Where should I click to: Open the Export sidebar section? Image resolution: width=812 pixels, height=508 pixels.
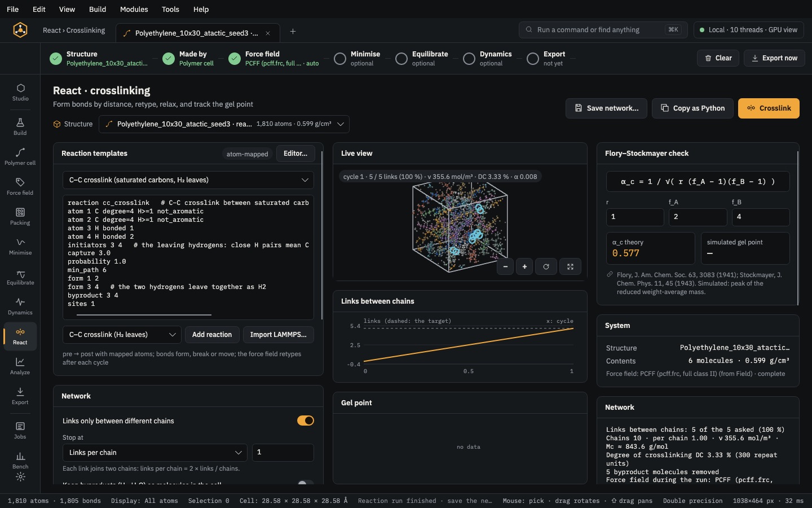pos(20,396)
